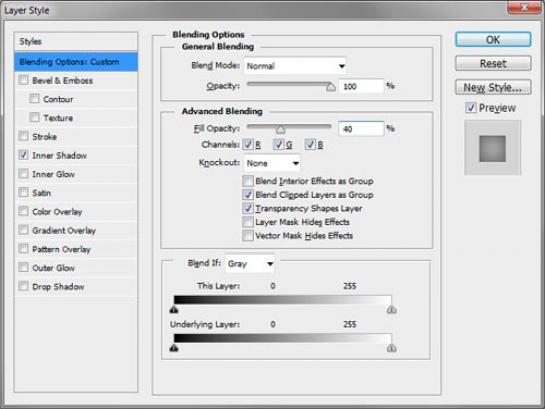Click Underlying Layer white slider triangle
The height and width of the screenshot is (409, 545).
click(392, 348)
